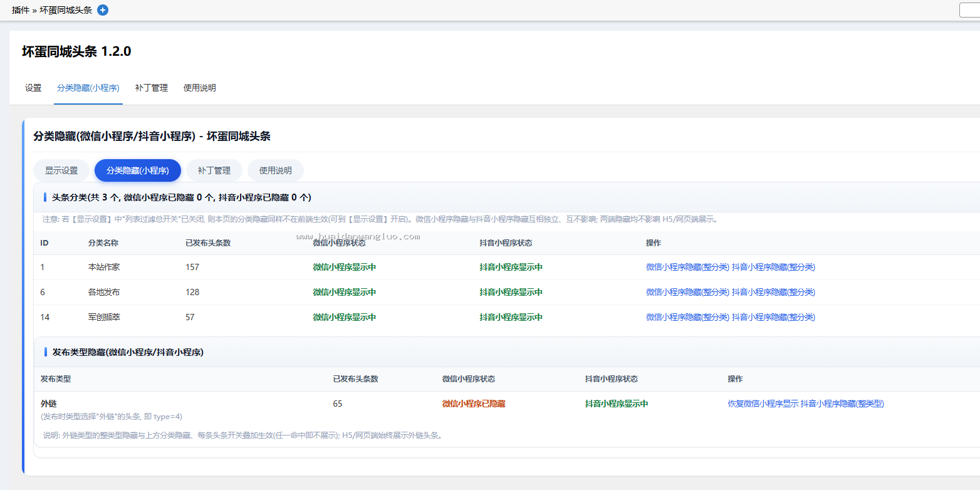The width and height of the screenshot is (980, 490).
Task: Switch to the underlined 分类隐藏(小程序) tab
Action: [88, 88]
